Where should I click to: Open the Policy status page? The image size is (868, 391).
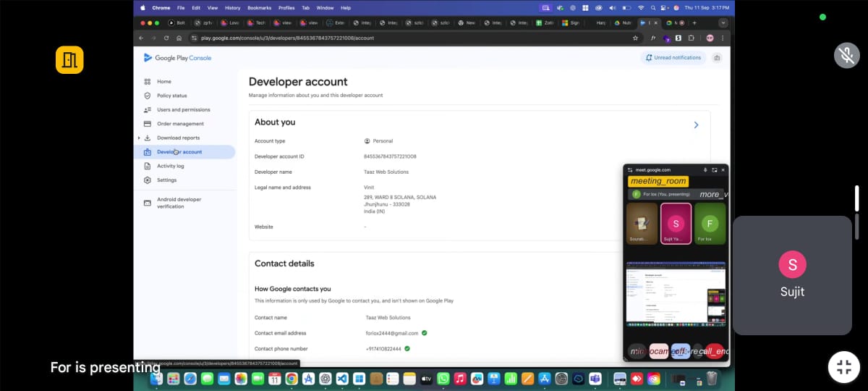171,96
